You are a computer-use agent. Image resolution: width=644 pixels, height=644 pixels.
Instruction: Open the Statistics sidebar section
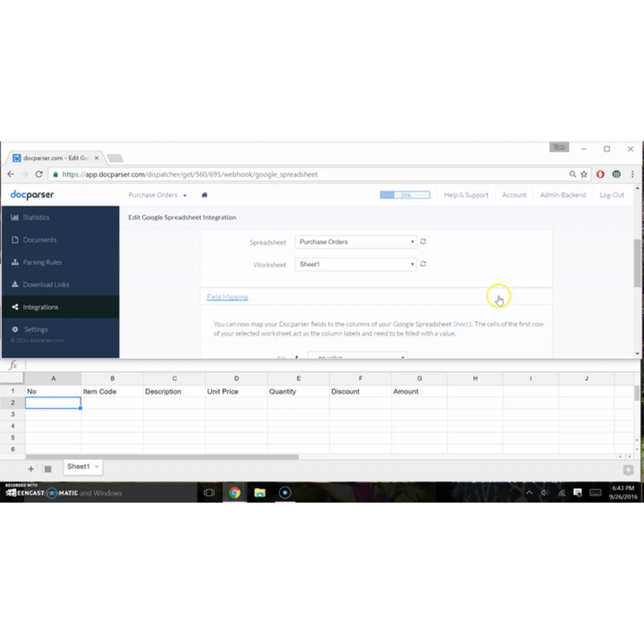tap(36, 217)
